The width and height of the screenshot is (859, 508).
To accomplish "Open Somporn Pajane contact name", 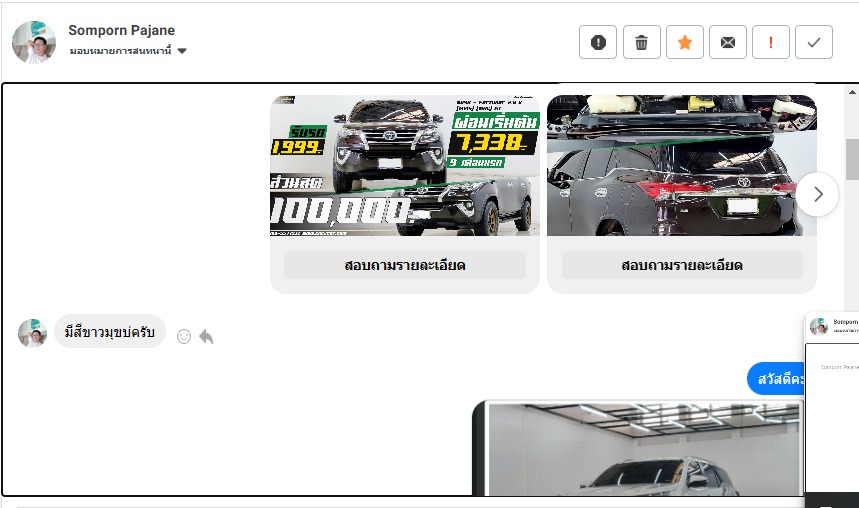I will pyautogui.click(x=122, y=30).
